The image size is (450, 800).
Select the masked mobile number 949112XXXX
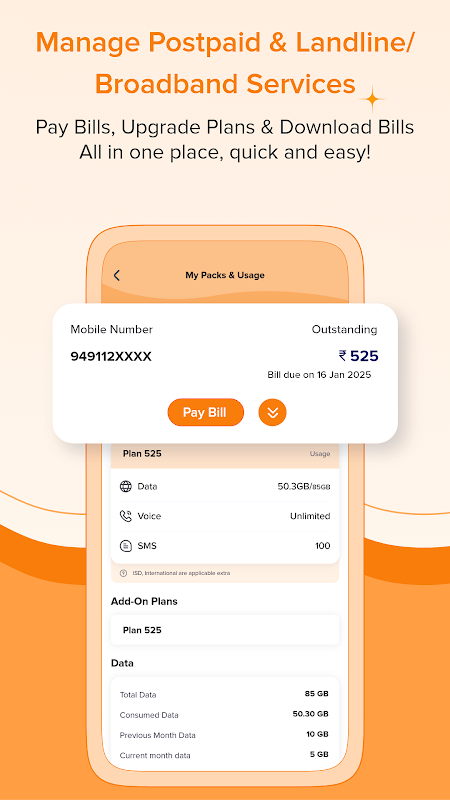[111, 356]
